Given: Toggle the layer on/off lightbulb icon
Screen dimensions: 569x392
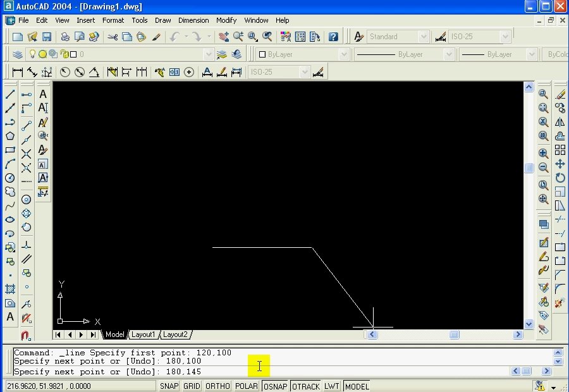Looking at the screenshot, I should (32, 54).
